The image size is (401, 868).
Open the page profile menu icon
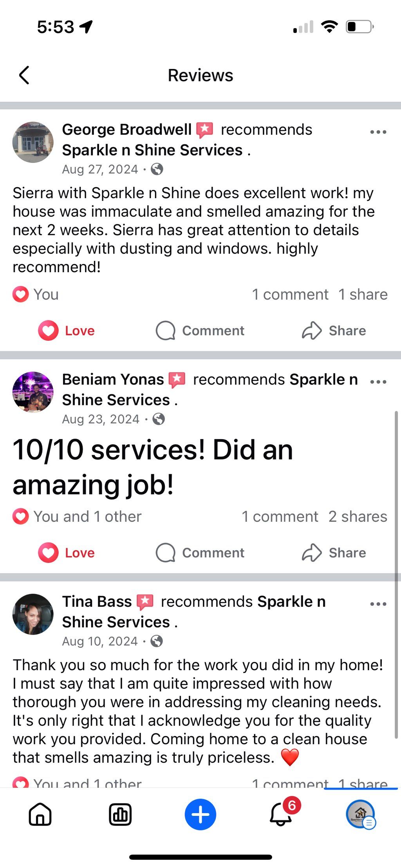coord(361,814)
